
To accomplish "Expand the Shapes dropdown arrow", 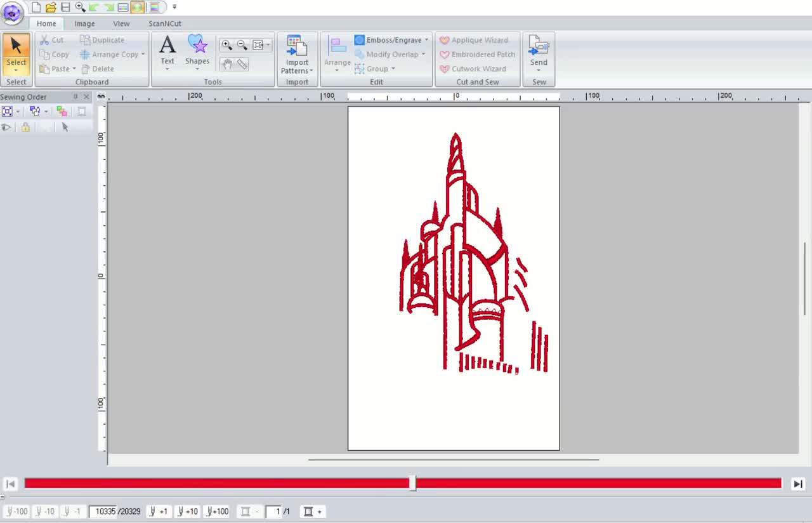I will coord(197,70).
